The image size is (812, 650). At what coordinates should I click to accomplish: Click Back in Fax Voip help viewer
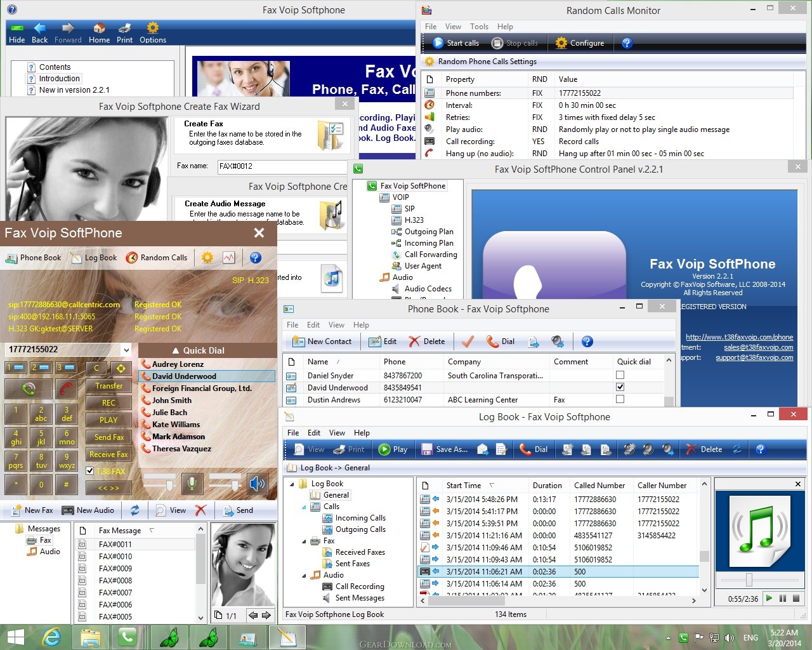click(39, 33)
